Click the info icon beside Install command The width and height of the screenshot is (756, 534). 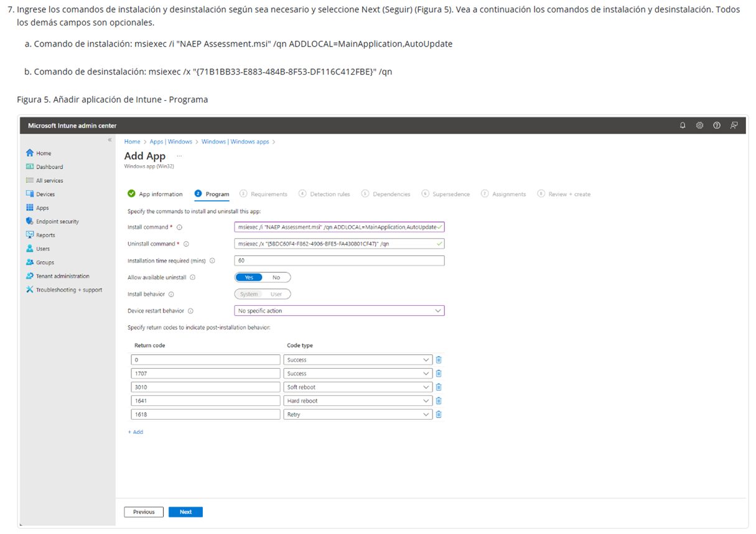pyautogui.click(x=179, y=228)
